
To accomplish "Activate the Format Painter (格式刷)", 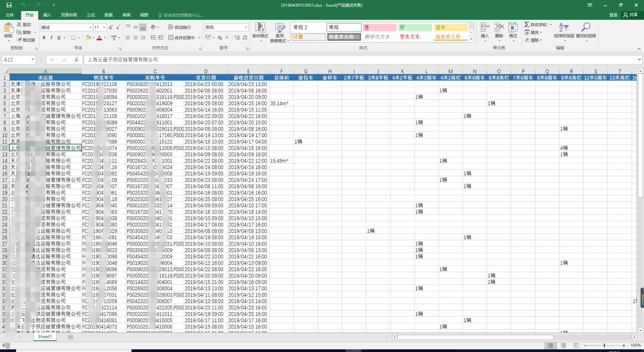I will click(x=26, y=40).
